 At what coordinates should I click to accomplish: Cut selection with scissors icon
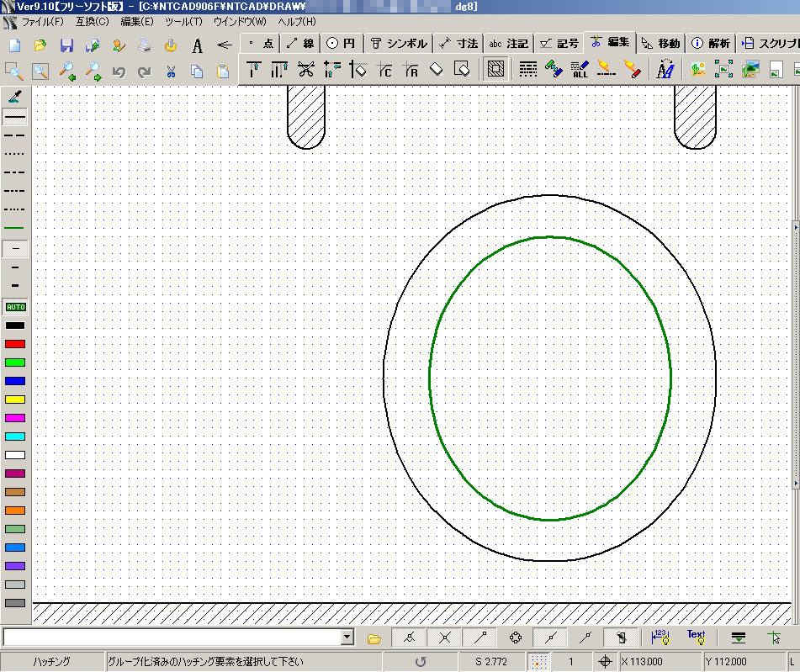click(171, 71)
